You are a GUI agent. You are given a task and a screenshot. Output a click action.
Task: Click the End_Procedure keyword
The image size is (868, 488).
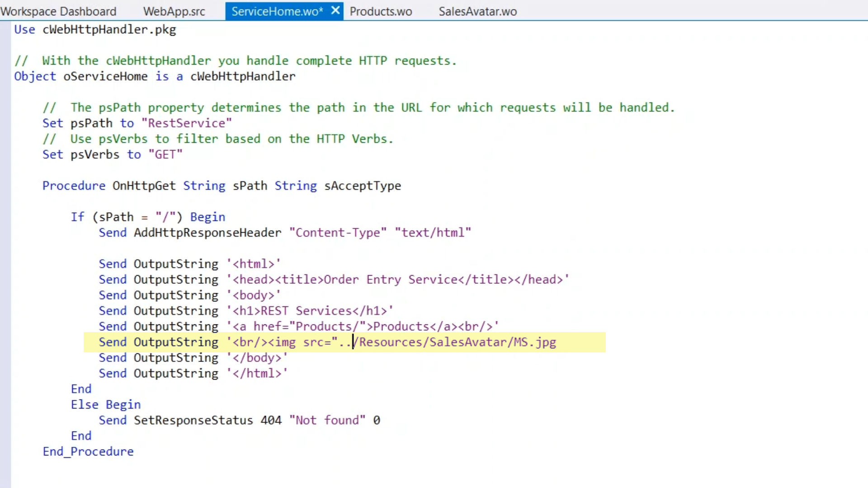click(x=88, y=451)
